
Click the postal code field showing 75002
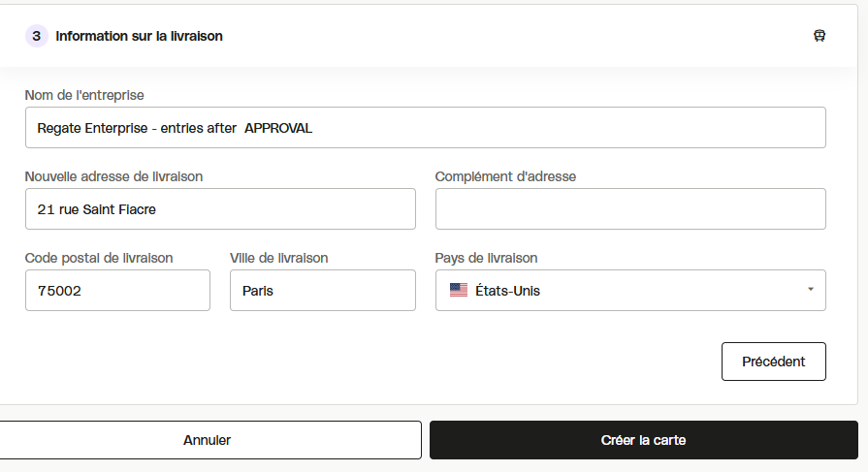tap(117, 290)
